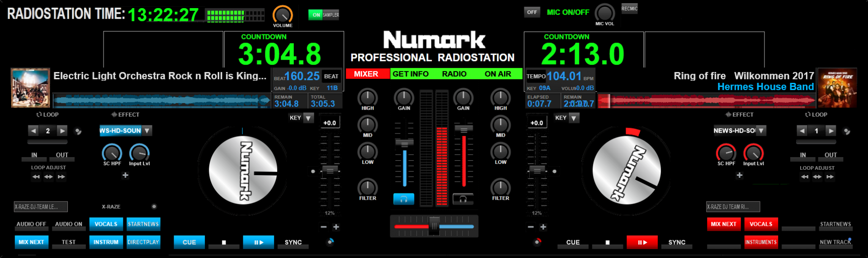868x258 pixels.
Task: Open the GET INFO tab
Action: point(410,74)
